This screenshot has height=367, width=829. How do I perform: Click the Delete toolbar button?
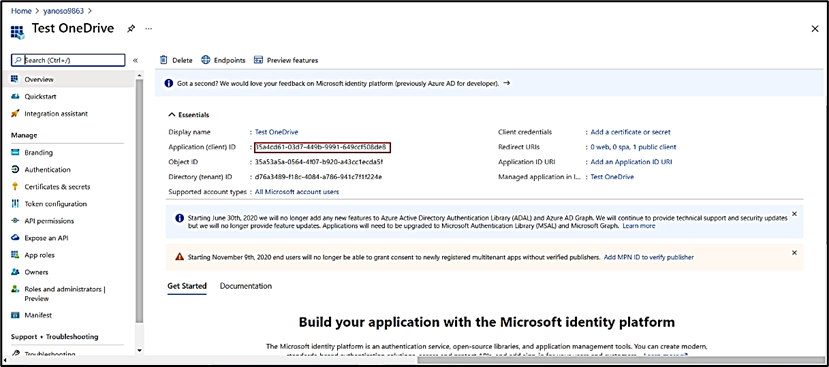[176, 60]
